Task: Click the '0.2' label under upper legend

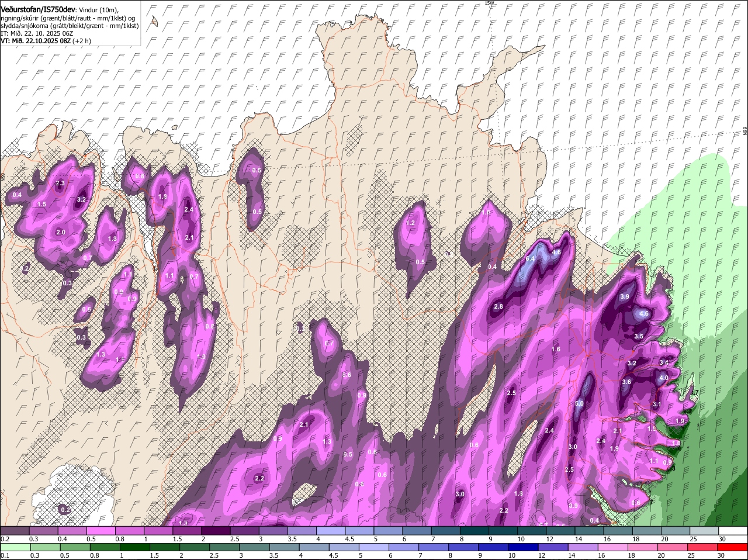Action: point(5,539)
